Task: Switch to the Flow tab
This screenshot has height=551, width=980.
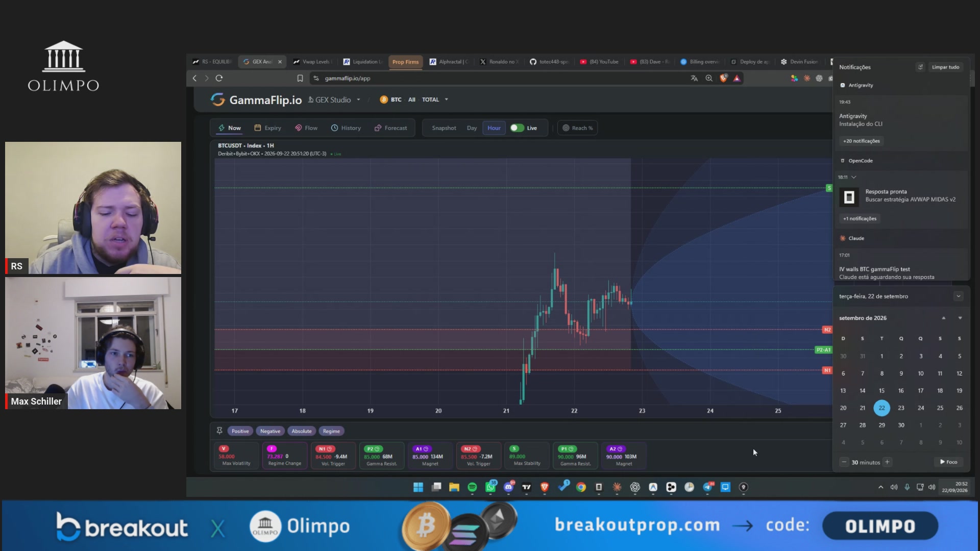Action: pos(306,128)
